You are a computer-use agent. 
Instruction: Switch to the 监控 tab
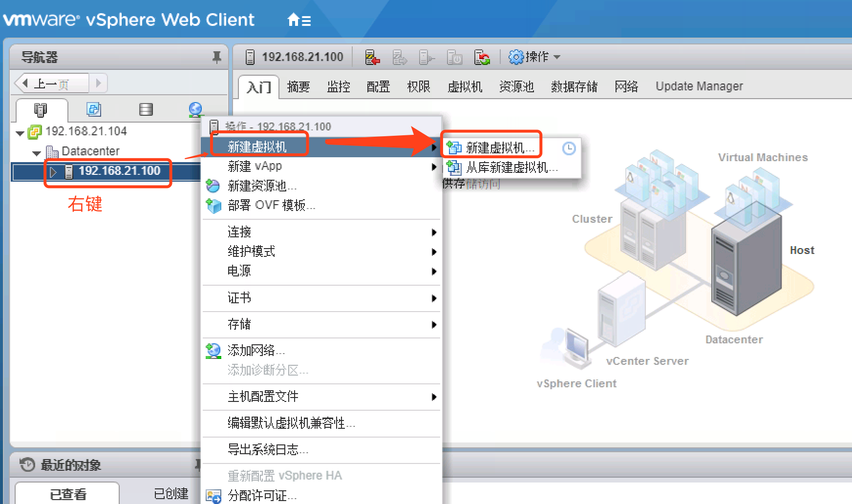point(339,86)
